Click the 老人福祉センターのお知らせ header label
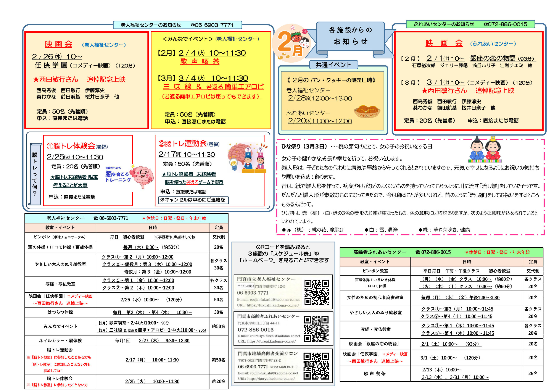Image resolution: width=554 pixels, height=392 pixels. pos(178,25)
